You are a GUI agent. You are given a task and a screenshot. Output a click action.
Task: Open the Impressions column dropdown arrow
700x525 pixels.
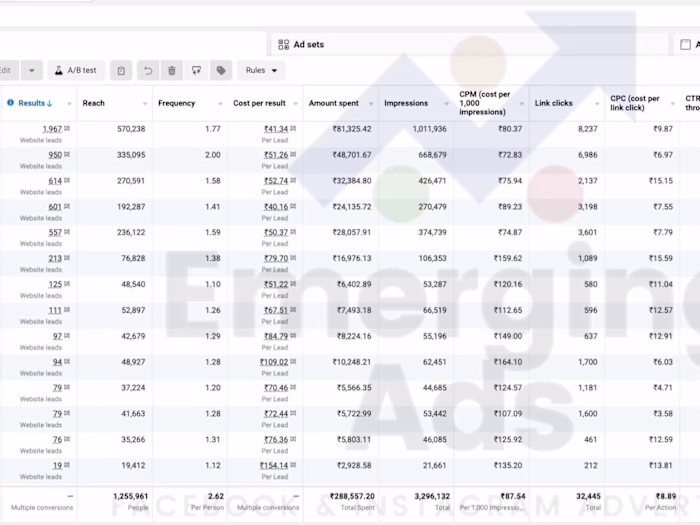(446, 104)
